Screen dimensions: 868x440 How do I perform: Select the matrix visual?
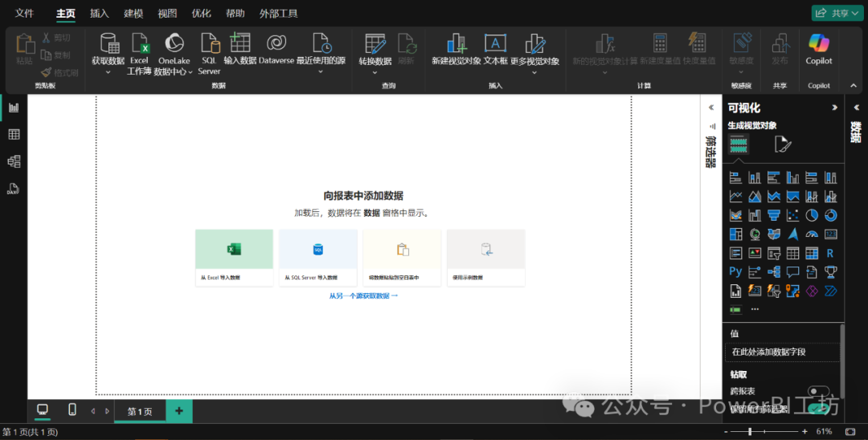812,253
